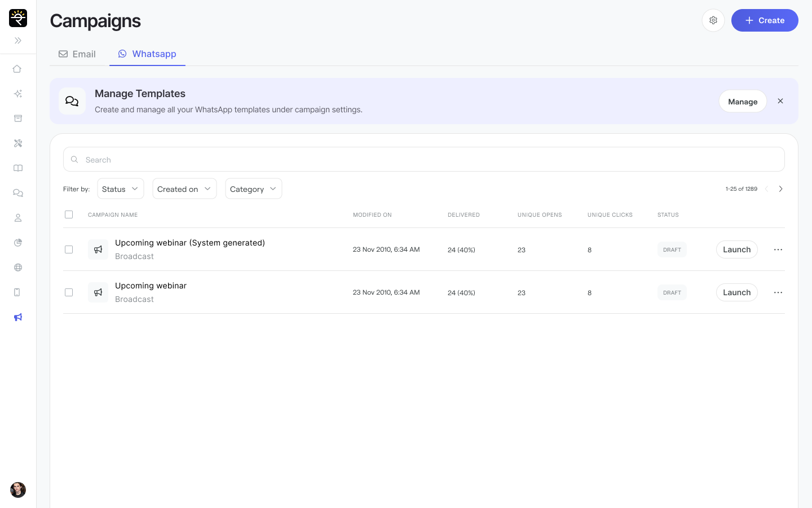Toggle the select all campaigns checkbox
This screenshot has height=508, width=812.
click(69, 214)
